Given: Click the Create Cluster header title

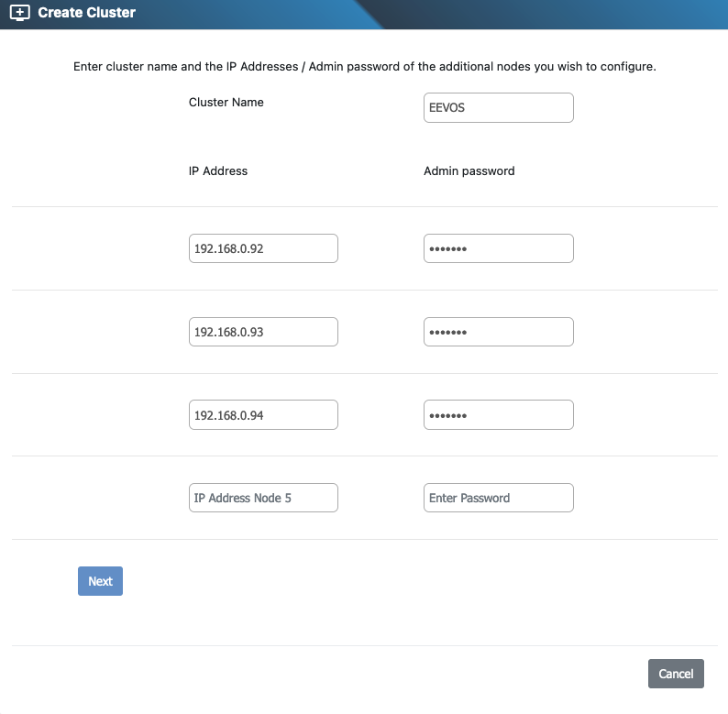Looking at the screenshot, I should 86,13.
